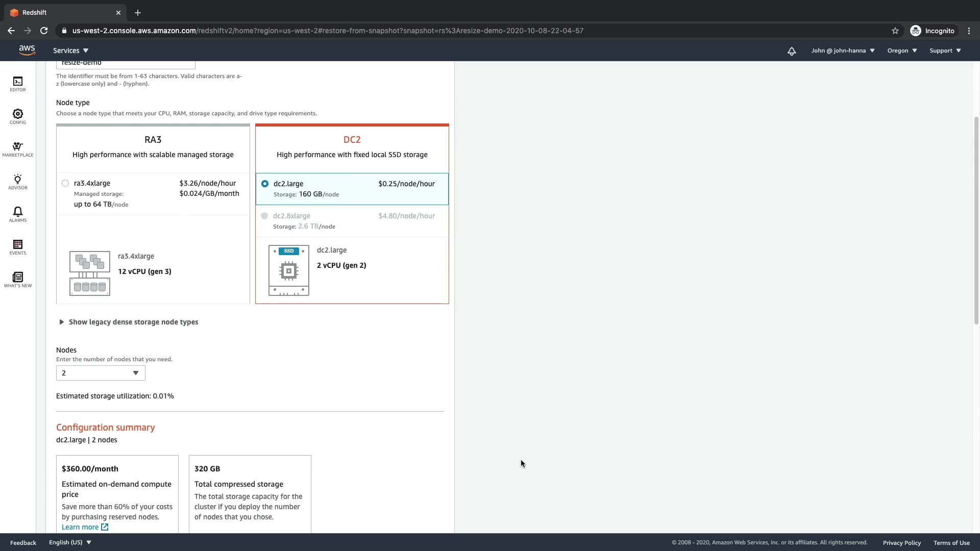Open the Events sidebar icon
Viewport: 980px width, 551px height.
pos(18,247)
